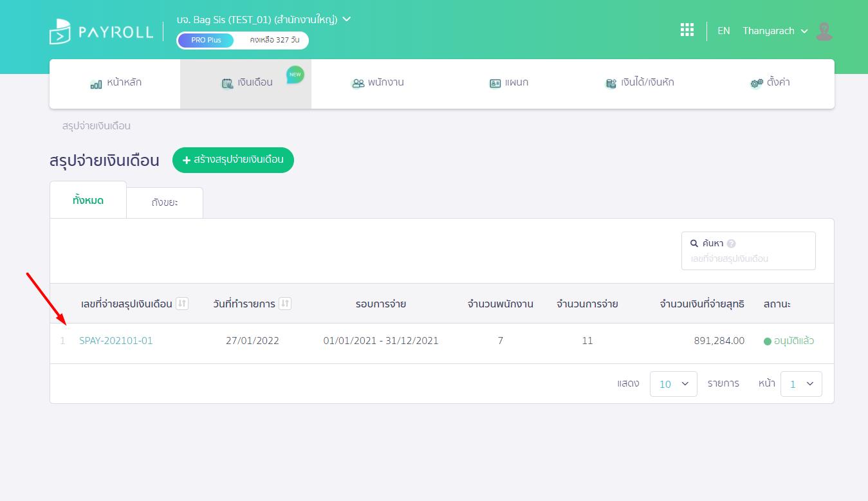The height and width of the screenshot is (501, 868).
Task: Open the Thanyarach user menu
Action: point(775,31)
